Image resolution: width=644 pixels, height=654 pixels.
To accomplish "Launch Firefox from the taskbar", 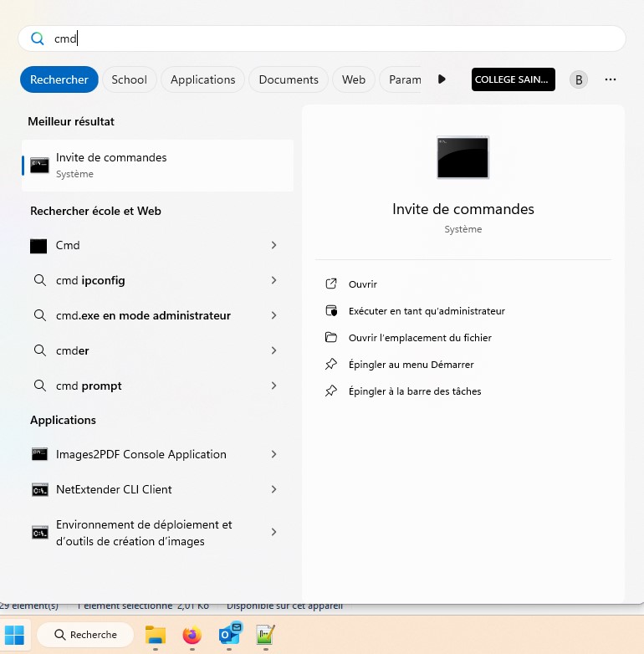I will tap(192, 635).
